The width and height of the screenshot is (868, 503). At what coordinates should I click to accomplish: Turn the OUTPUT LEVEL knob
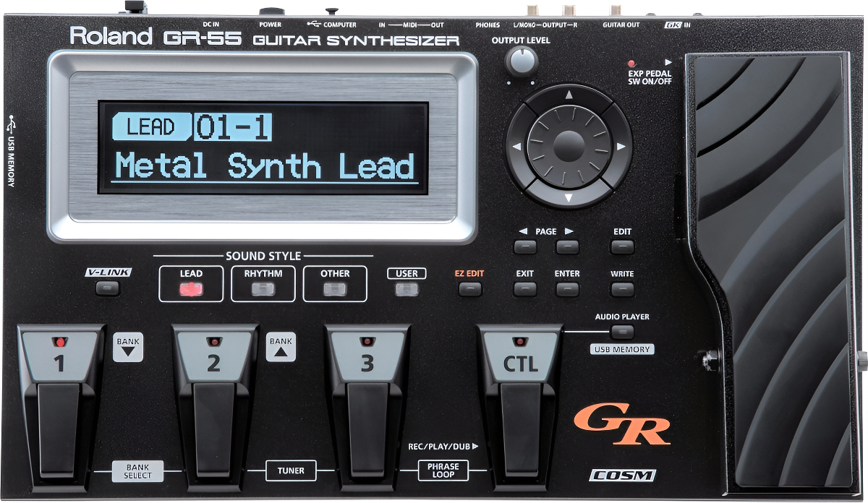coord(520,63)
